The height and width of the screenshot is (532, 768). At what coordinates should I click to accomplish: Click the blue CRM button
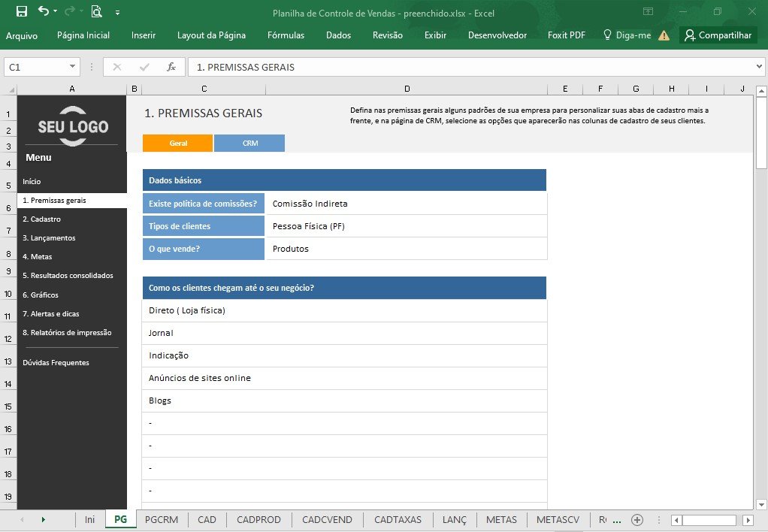(x=249, y=143)
